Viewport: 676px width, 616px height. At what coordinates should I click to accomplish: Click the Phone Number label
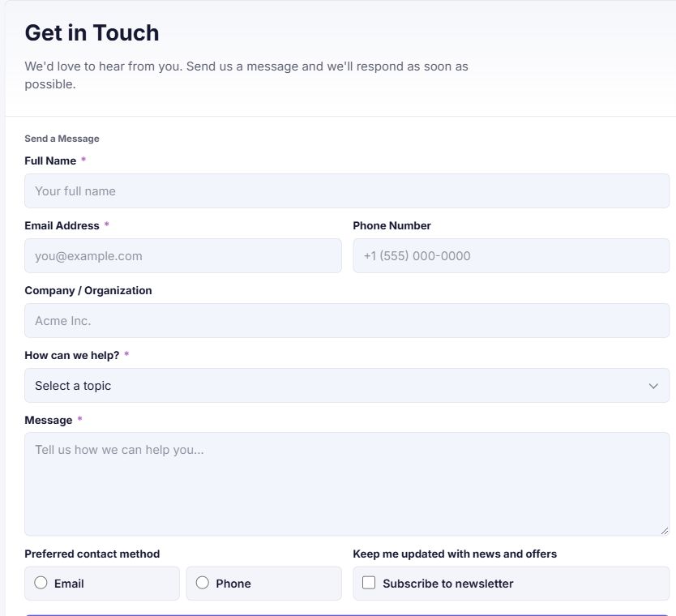click(391, 225)
